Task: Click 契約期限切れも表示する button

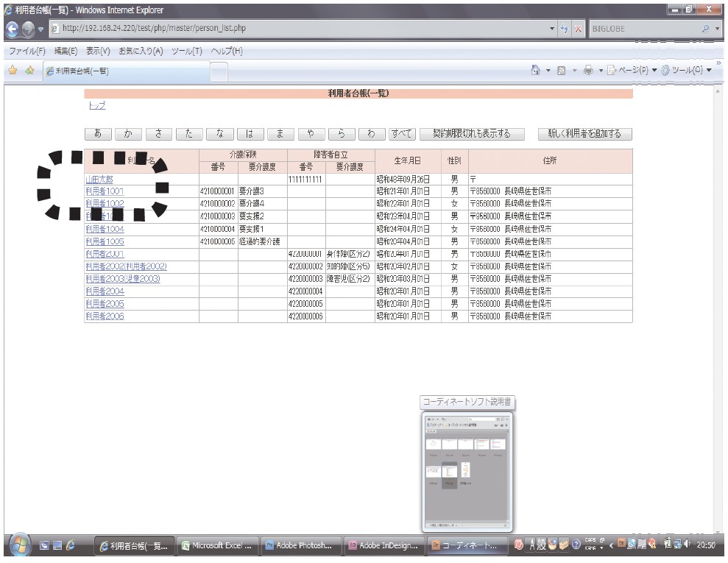Action: pos(472,134)
